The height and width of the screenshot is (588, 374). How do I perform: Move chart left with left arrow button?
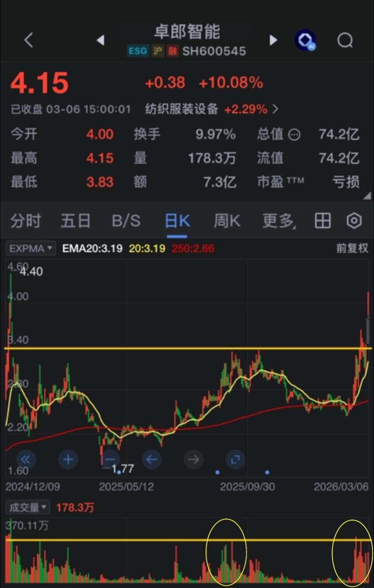point(151,459)
